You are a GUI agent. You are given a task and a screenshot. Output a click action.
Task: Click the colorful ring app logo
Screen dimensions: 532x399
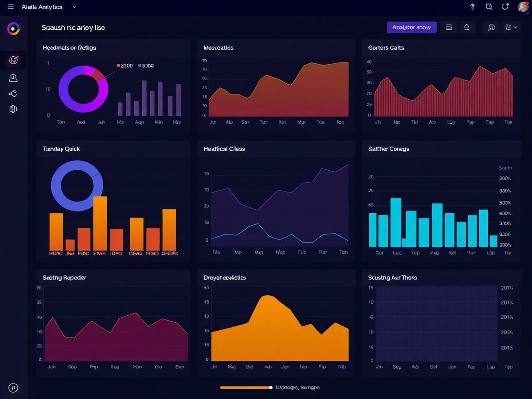coord(13,29)
